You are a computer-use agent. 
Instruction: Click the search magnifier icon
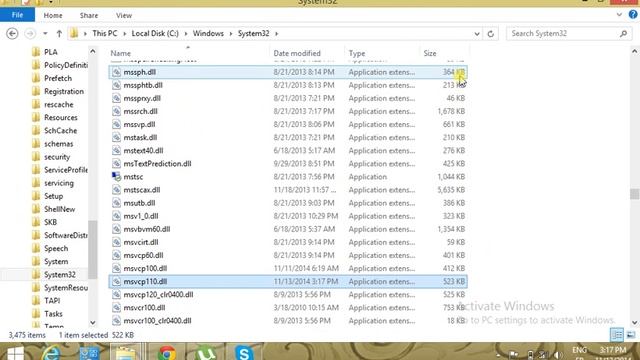coord(623,34)
